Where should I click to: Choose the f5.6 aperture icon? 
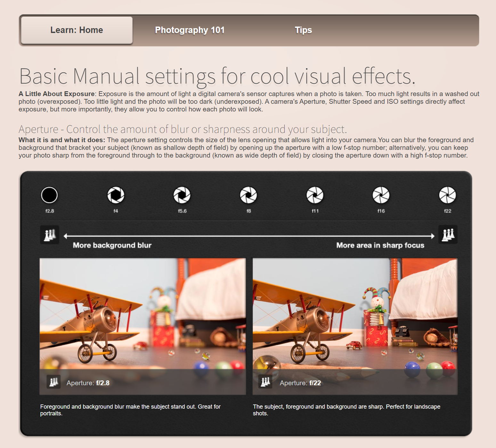182,195
